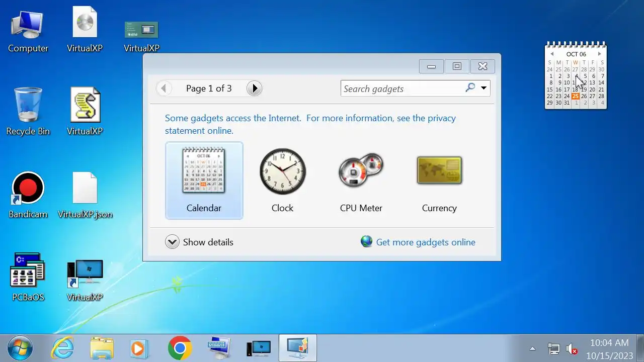This screenshot has width=644, height=362.
Task: Maximize the gadget gallery window
Action: tap(457, 66)
